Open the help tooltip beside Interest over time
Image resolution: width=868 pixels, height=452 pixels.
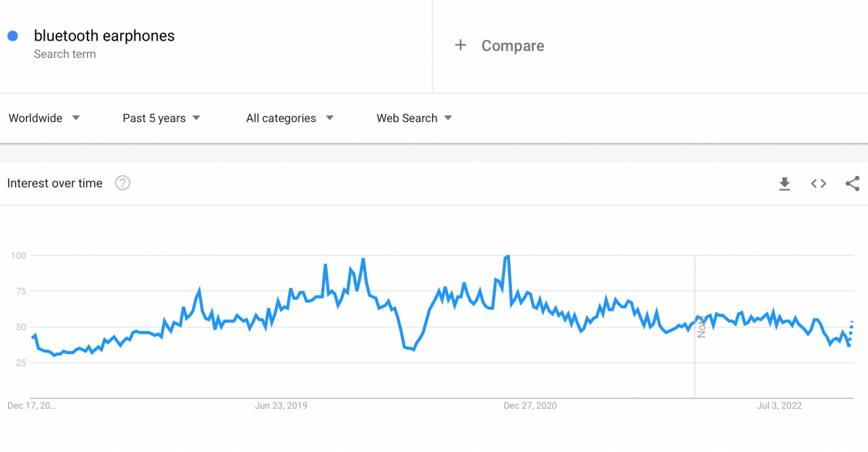click(123, 183)
